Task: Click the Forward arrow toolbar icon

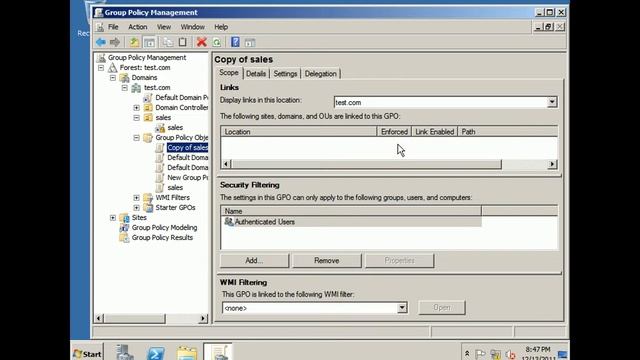Action: [x=115, y=42]
